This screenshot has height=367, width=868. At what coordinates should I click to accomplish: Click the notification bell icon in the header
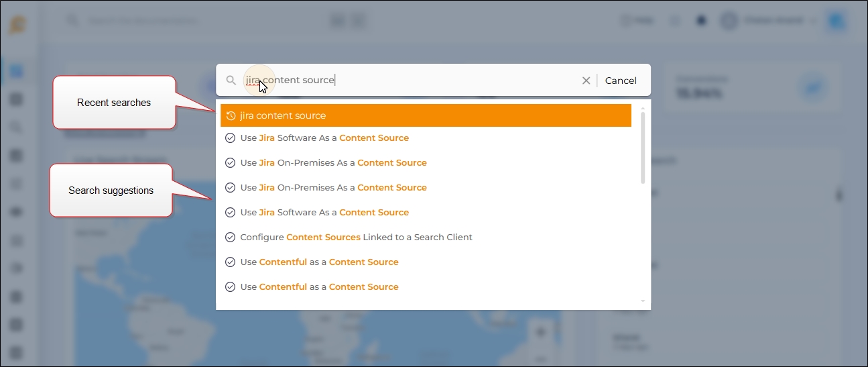click(x=701, y=21)
